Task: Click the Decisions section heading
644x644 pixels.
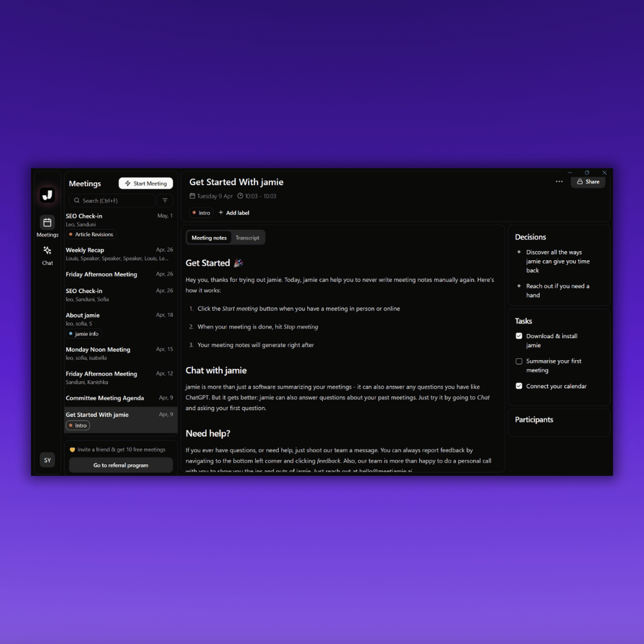Action: [x=530, y=237]
